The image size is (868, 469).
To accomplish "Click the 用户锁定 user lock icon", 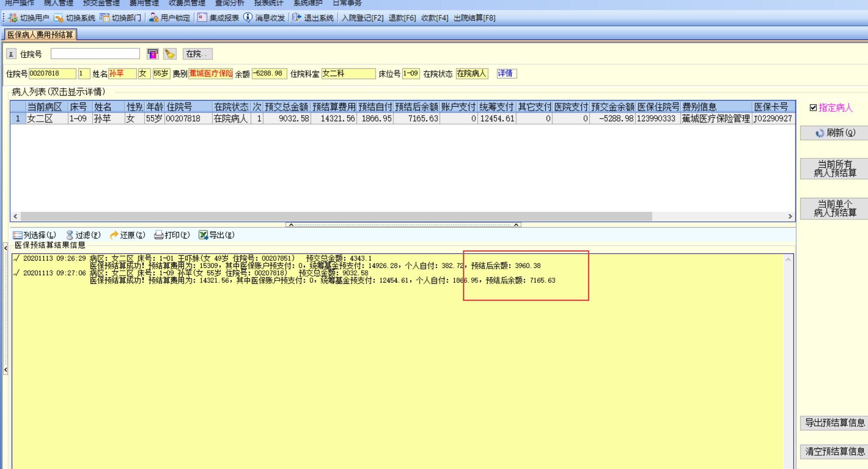I will (154, 18).
